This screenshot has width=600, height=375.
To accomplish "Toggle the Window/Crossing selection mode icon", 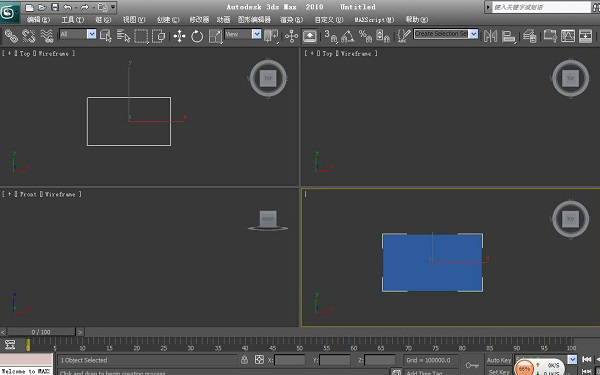I will coord(158,36).
